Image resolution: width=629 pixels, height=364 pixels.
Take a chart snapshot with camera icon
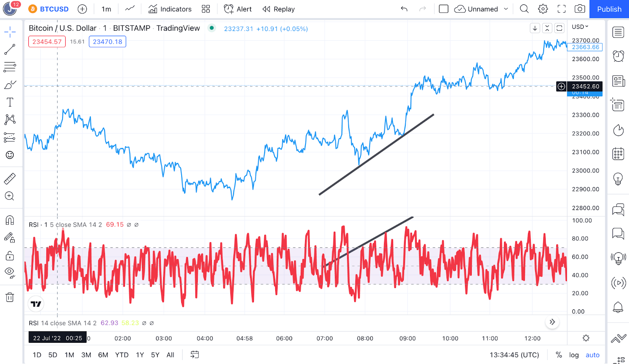pos(580,9)
